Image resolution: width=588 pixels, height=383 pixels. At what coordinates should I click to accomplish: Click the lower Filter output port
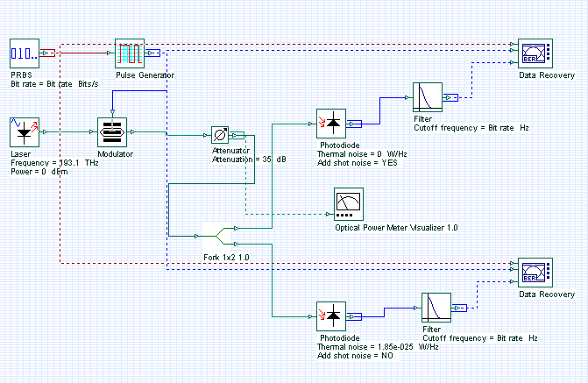click(459, 308)
